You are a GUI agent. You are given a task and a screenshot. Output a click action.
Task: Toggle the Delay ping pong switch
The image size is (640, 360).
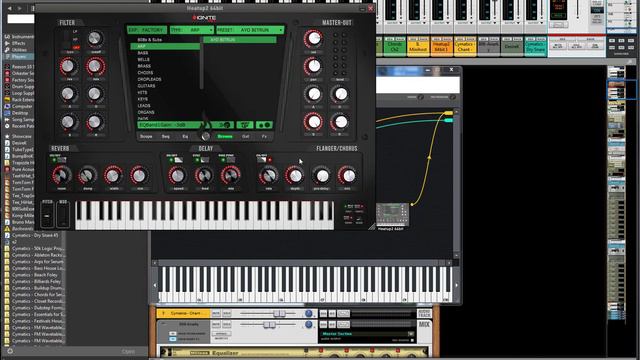point(227,160)
